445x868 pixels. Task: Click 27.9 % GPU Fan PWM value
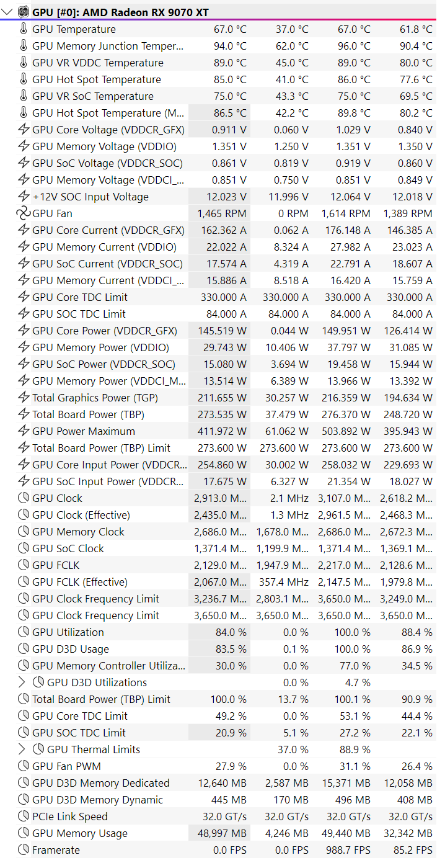231,766
